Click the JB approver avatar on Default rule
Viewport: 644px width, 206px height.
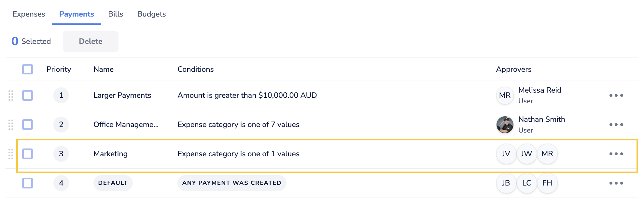pyautogui.click(x=506, y=183)
